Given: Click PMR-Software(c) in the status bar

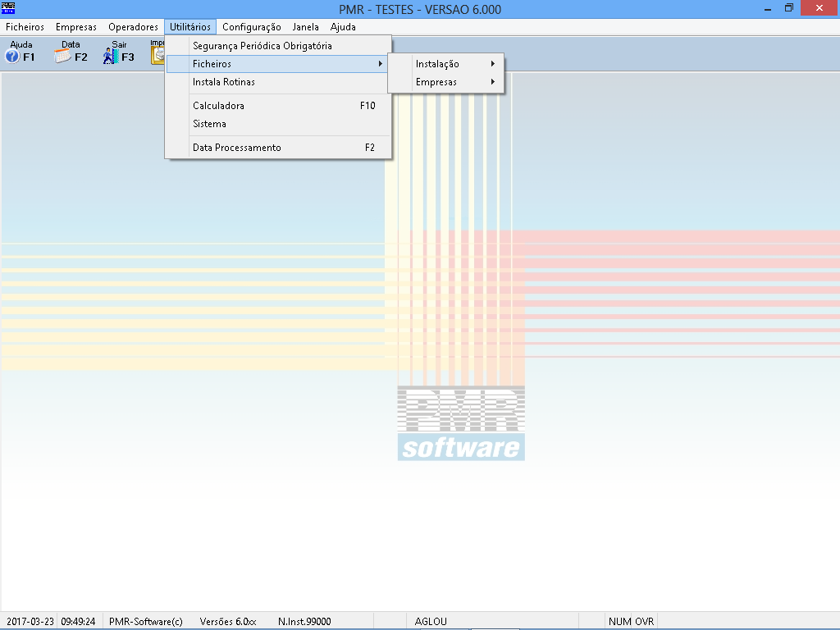Looking at the screenshot, I should (146, 622).
